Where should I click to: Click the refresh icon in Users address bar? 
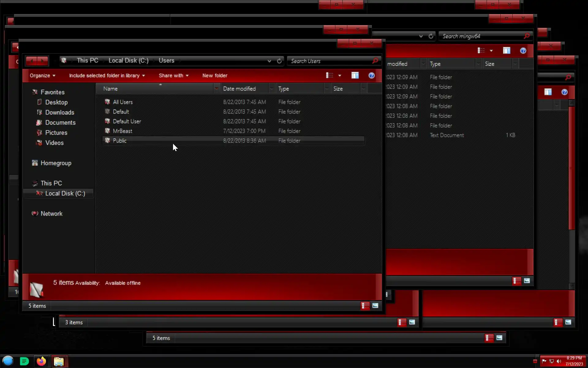point(279,61)
